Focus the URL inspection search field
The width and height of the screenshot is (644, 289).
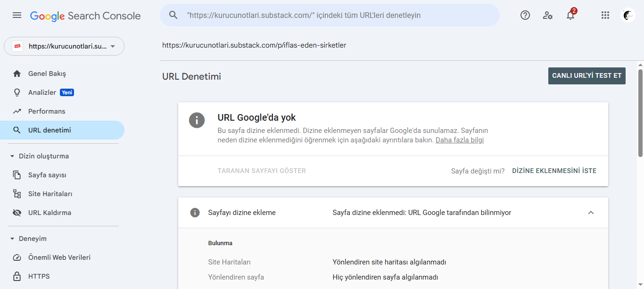330,15
